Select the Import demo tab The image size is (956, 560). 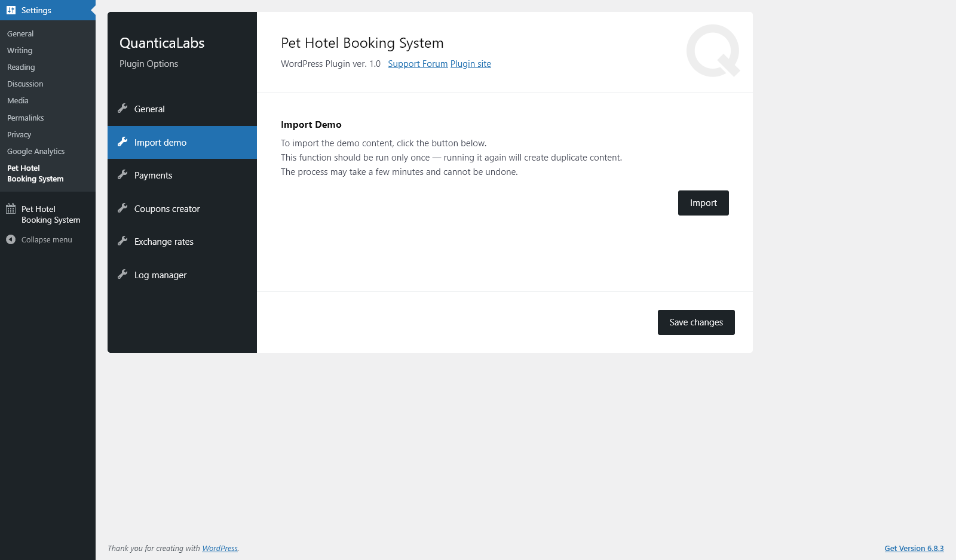pos(182,142)
